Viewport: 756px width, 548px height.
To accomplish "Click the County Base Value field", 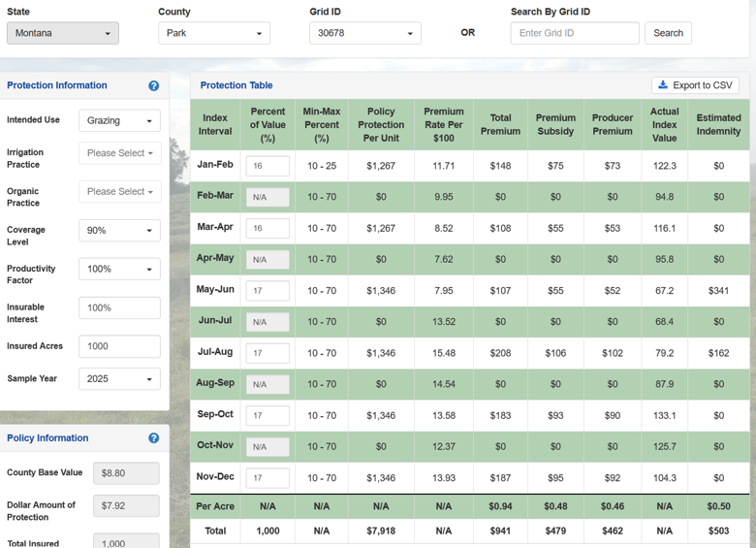I will coord(126,473).
